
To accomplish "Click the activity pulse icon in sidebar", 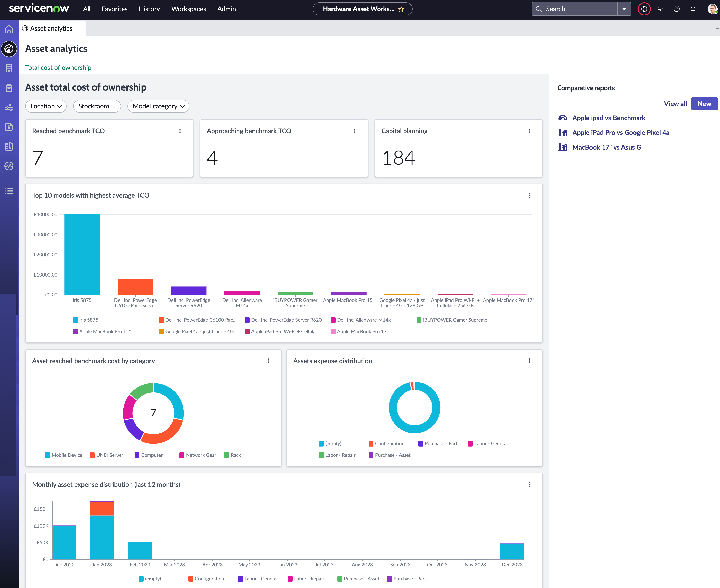I will coord(9,166).
